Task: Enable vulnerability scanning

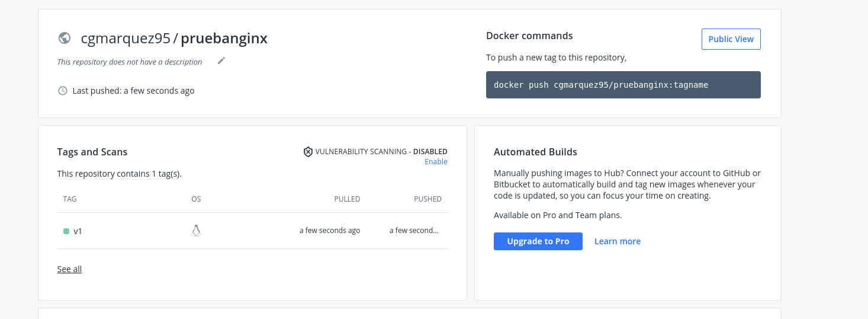Action: click(x=436, y=162)
